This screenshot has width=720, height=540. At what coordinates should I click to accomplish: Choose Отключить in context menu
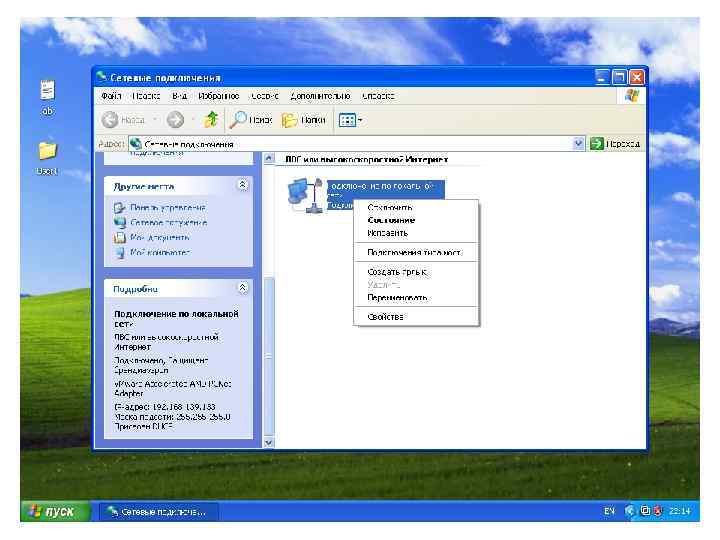tap(416, 207)
